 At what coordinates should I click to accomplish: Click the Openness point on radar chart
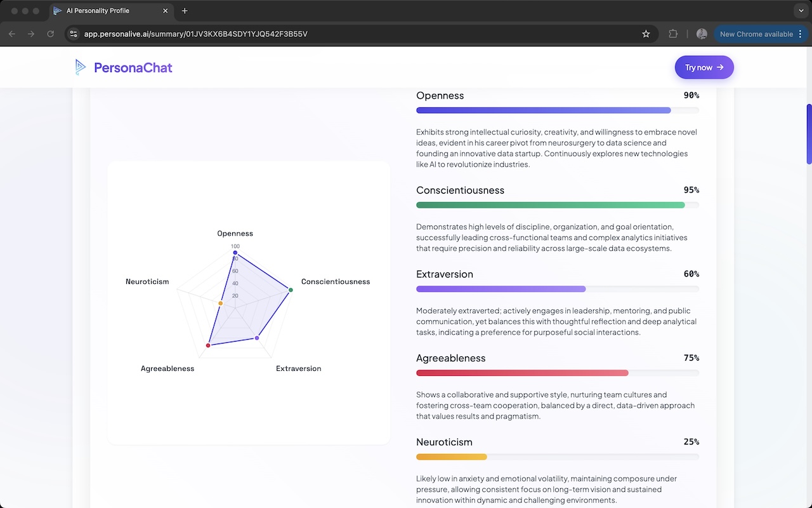point(235,253)
